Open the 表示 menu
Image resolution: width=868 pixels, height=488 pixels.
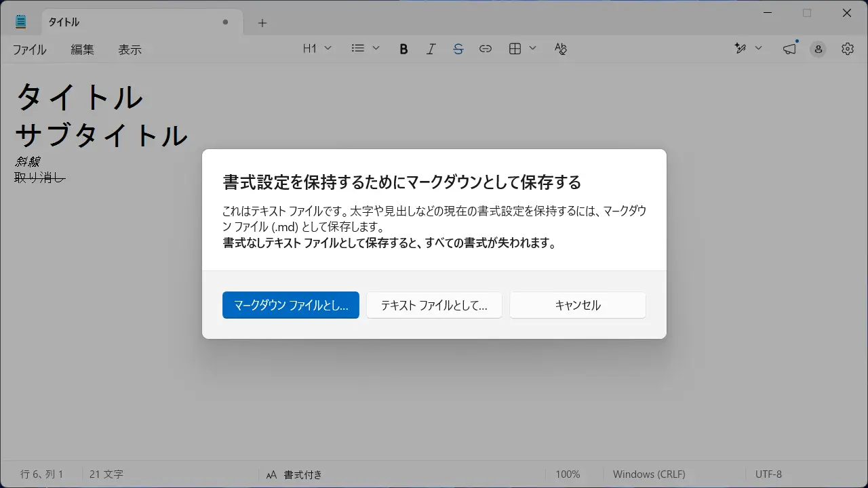[x=130, y=49]
